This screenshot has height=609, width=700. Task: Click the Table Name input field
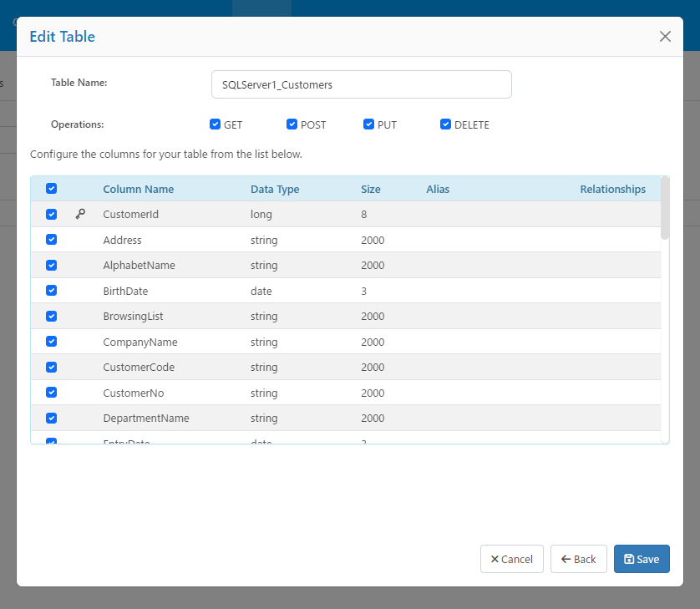361,84
